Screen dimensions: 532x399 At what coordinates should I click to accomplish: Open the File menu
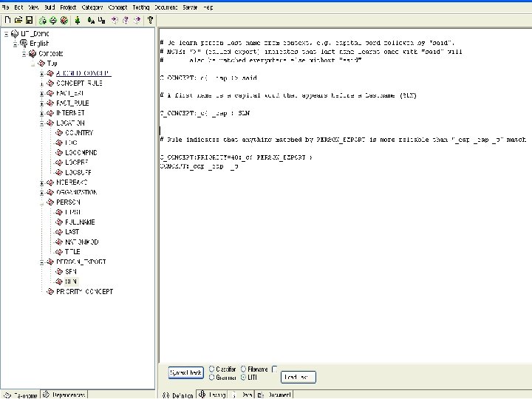pos(5,7)
